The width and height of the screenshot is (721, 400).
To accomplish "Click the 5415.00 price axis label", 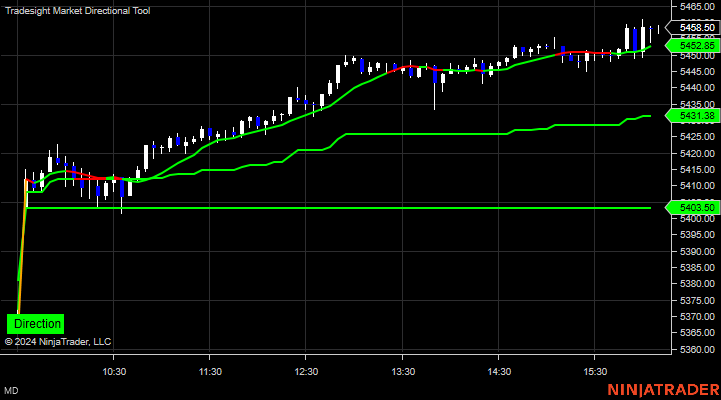I will [x=697, y=170].
